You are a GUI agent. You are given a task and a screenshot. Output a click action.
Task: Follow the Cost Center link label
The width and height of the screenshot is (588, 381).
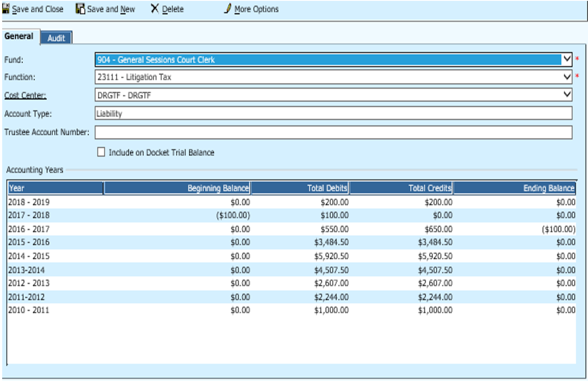[26, 95]
